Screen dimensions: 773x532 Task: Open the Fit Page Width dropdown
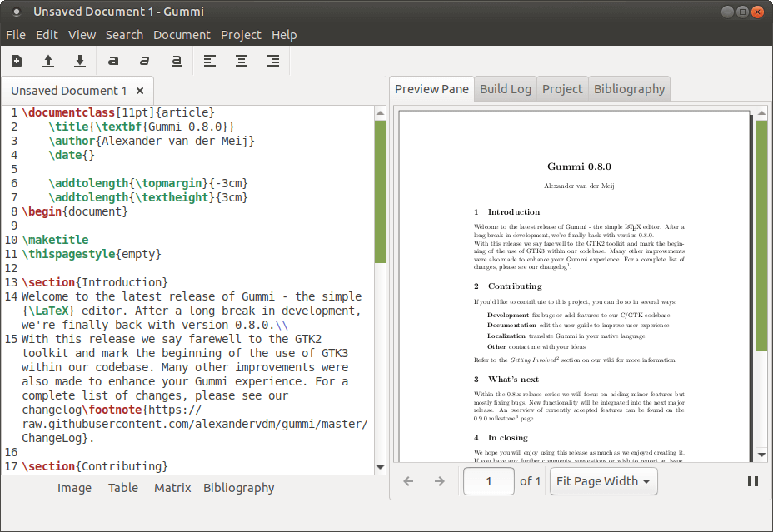[603, 481]
